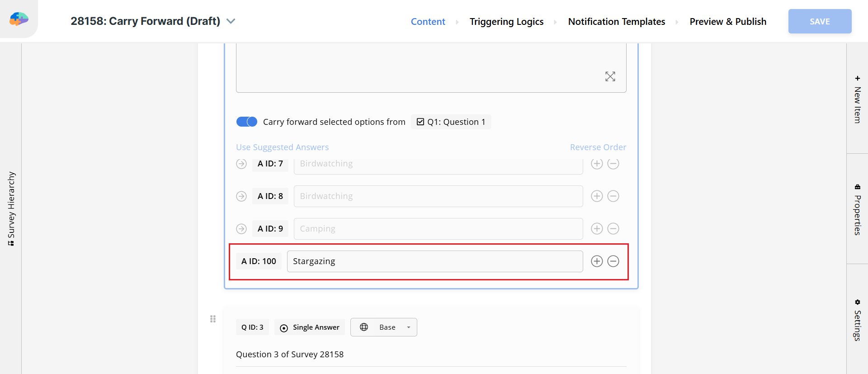868x374 pixels.
Task: Disable the carry forward toggle switch
Action: 247,122
